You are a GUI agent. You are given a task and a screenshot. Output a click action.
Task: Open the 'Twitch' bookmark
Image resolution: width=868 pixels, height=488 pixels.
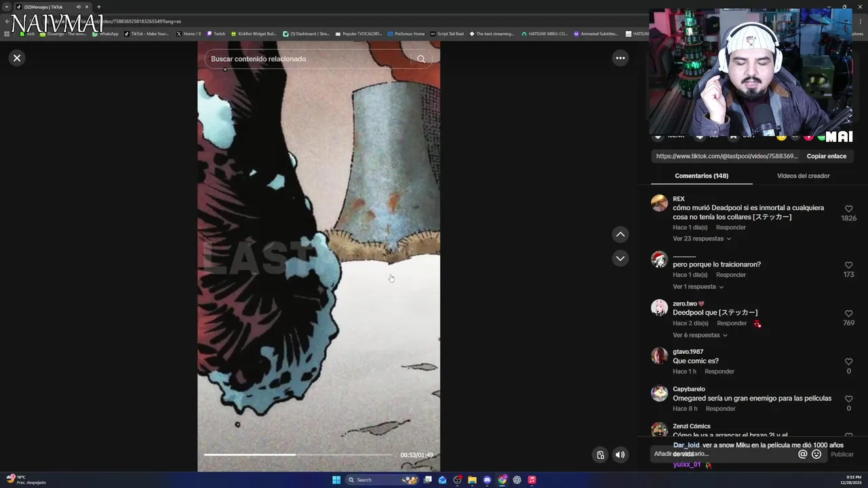pyautogui.click(x=216, y=34)
